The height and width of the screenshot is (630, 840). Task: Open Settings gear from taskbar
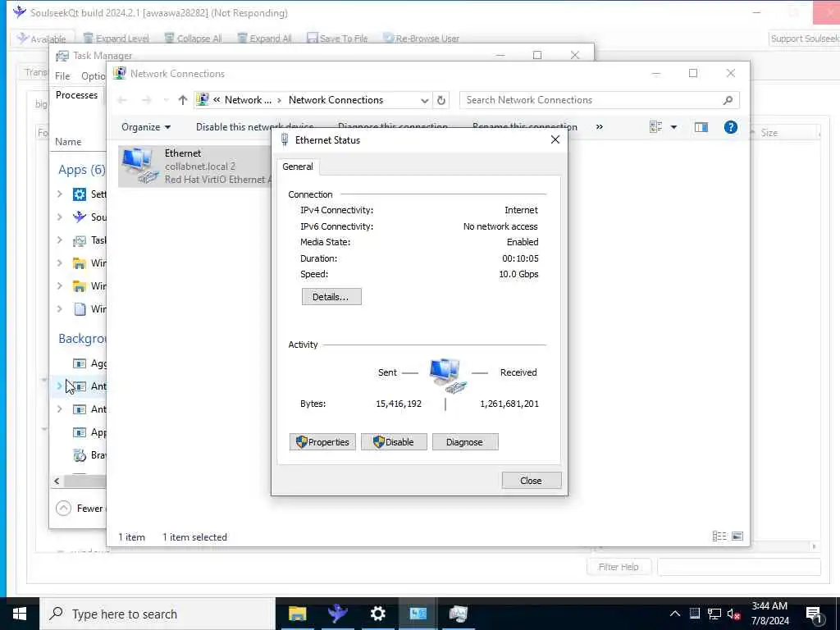[x=377, y=614]
